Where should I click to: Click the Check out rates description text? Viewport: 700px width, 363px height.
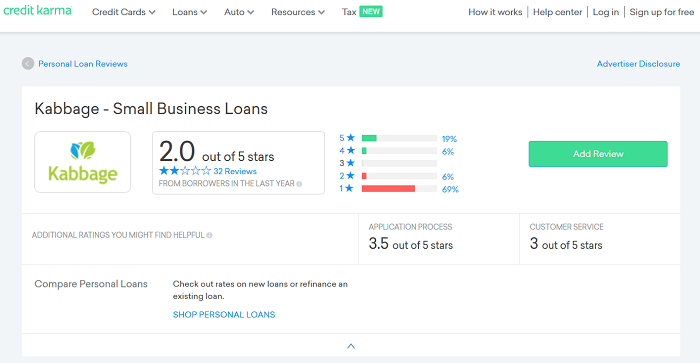260,290
